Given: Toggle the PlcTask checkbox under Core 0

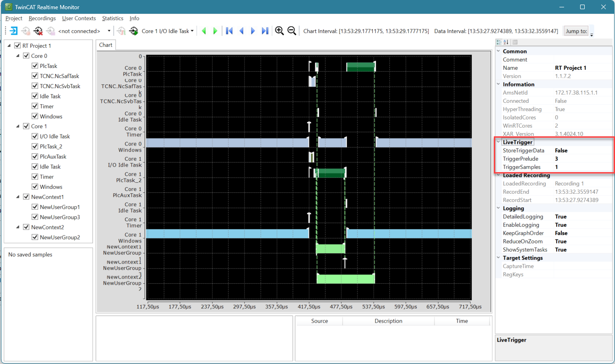Looking at the screenshot, I should click(35, 66).
